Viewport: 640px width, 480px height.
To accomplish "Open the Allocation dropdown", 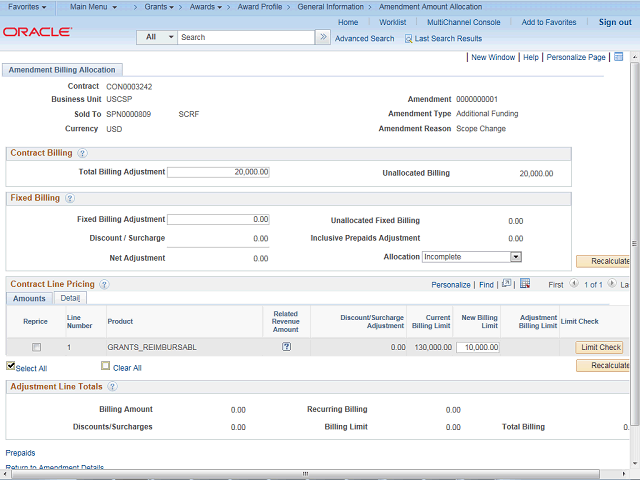I will pos(472,257).
